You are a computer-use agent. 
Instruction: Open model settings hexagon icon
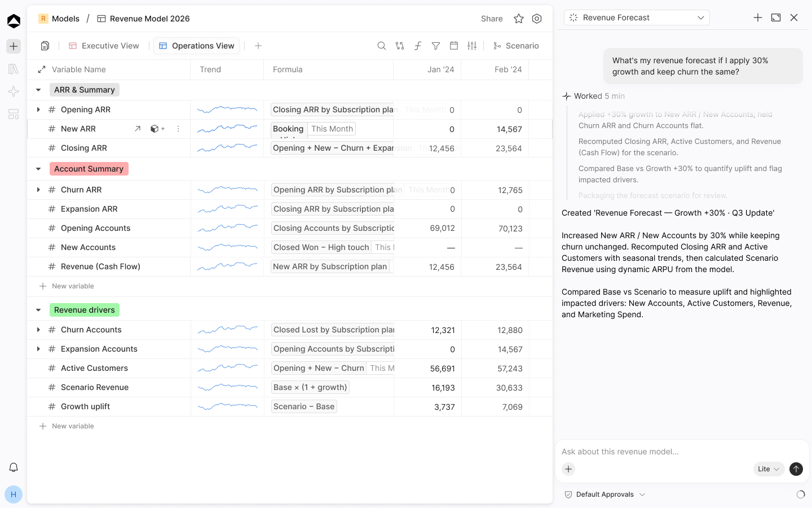point(537,19)
